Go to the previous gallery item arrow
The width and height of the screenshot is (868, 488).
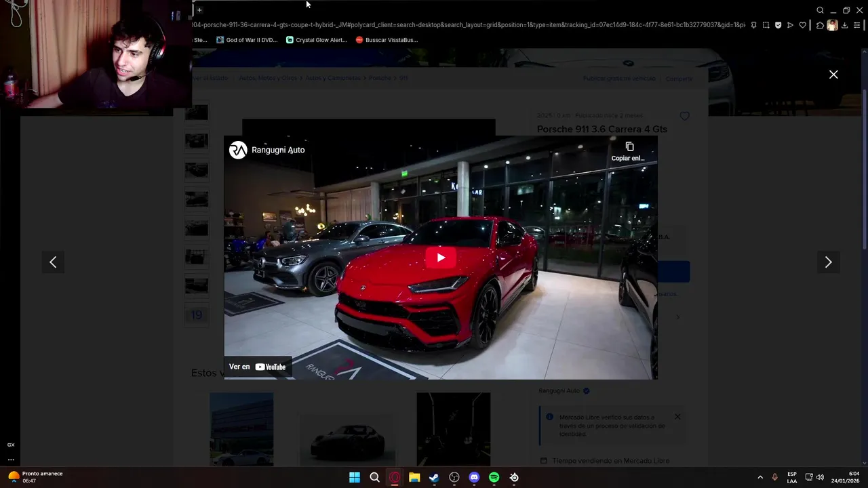coord(53,262)
